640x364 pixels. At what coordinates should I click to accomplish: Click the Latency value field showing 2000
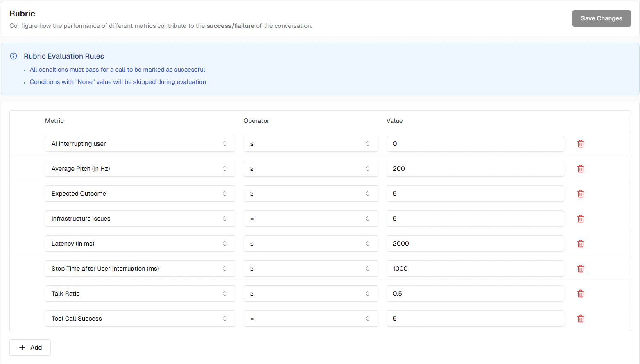[475, 244]
